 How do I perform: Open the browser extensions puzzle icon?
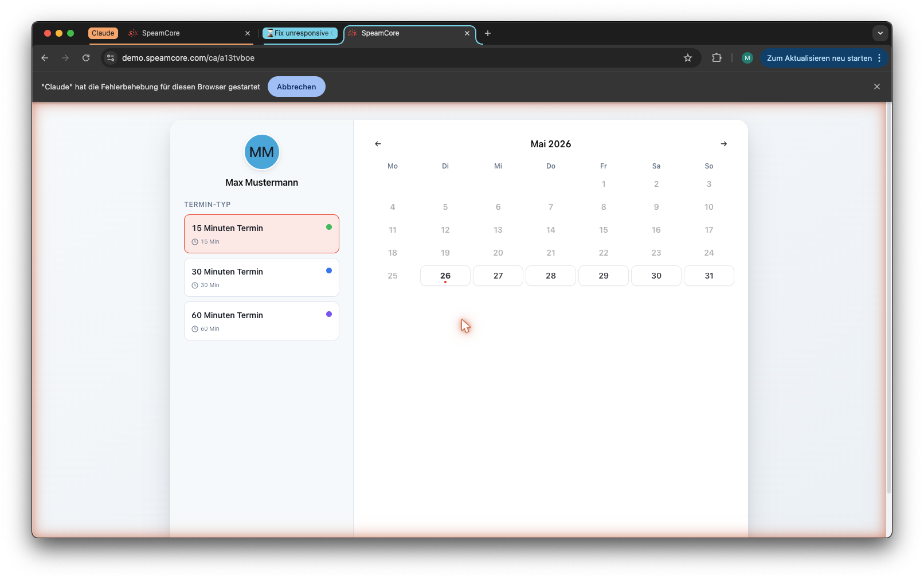click(717, 58)
